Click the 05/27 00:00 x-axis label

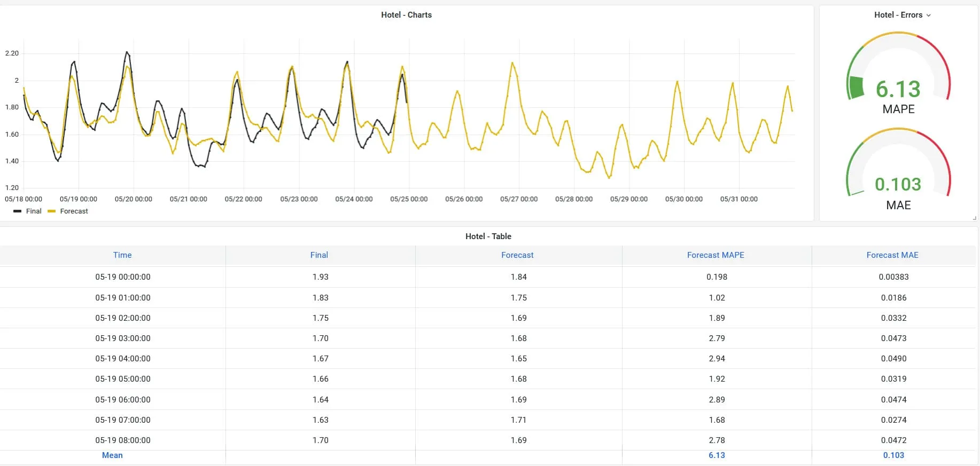click(519, 199)
